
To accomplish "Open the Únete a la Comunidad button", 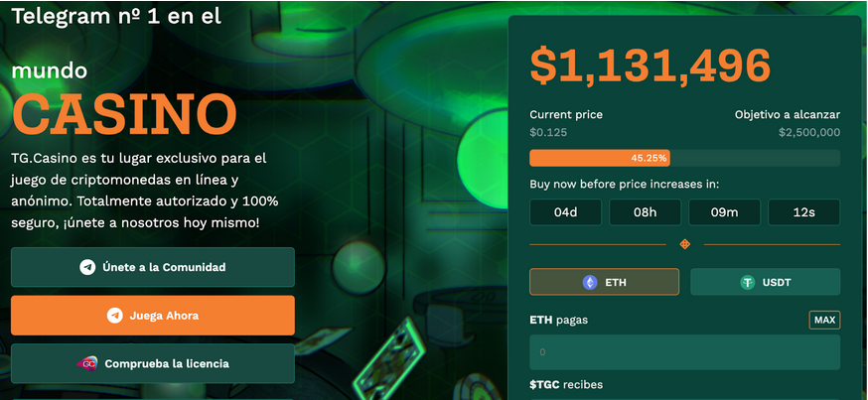I will 153,267.
